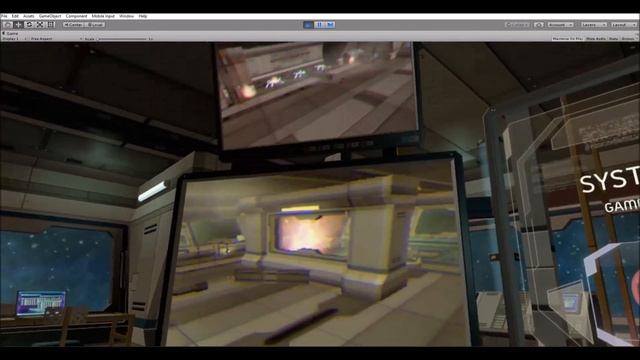The image size is (640, 360).
Task: Select the Rotate tool
Action: [29, 24]
